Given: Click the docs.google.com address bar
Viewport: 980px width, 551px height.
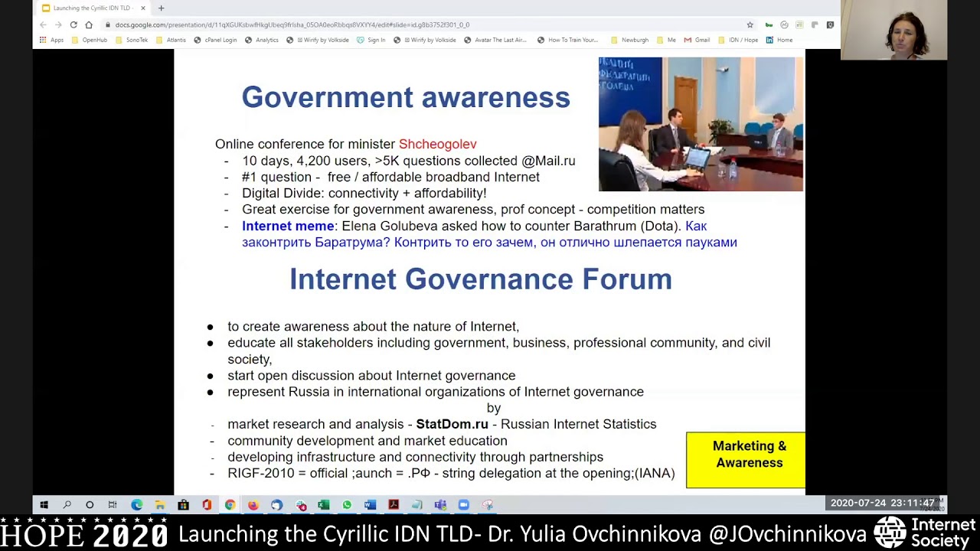Looking at the screenshot, I should pos(429,24).
